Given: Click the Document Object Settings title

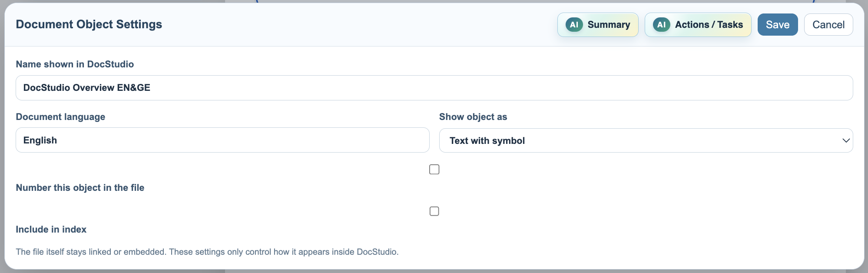Looking at the screenshot, I should click(89, 24).
